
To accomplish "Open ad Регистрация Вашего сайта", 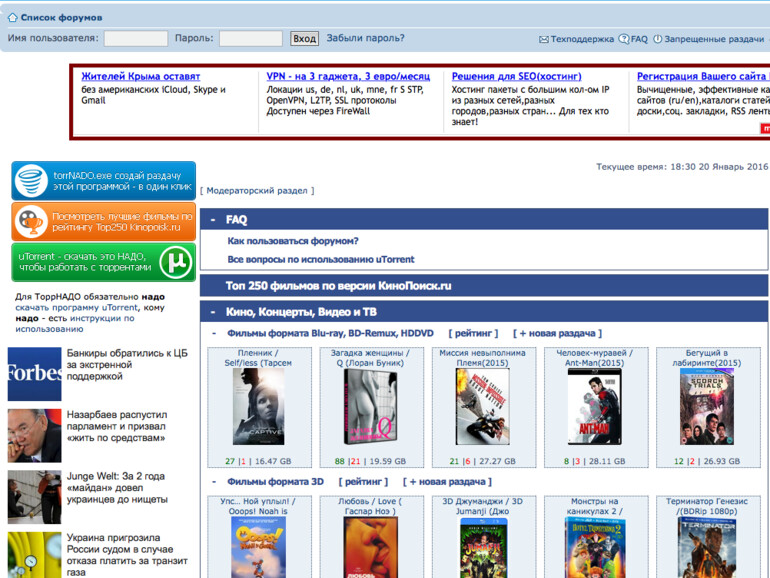I will tap(703, 76).
